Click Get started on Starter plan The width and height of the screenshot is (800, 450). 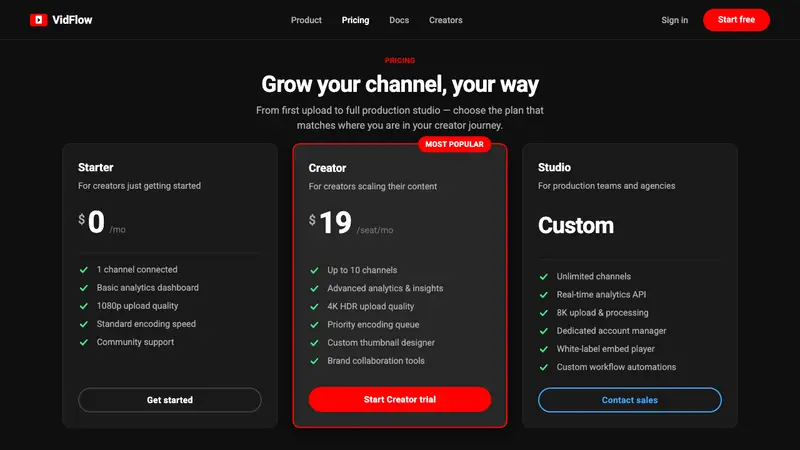(170, 400)
